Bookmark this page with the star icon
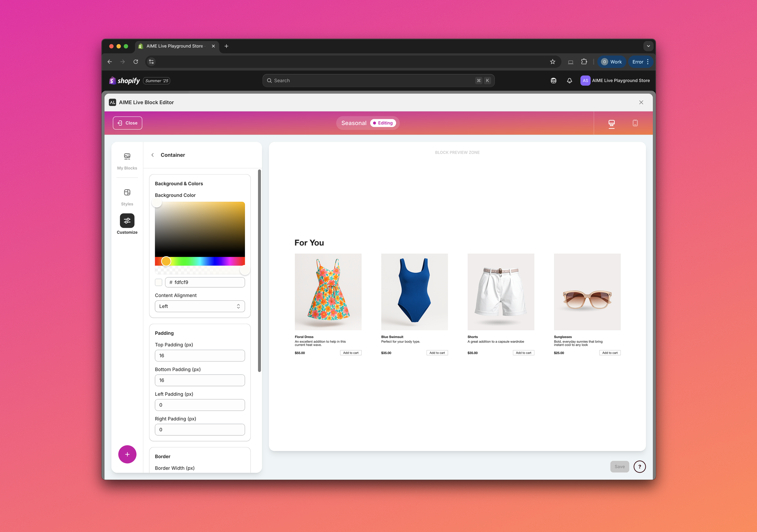This screenshot has height=532, width=757. click(x=553, y=62)
